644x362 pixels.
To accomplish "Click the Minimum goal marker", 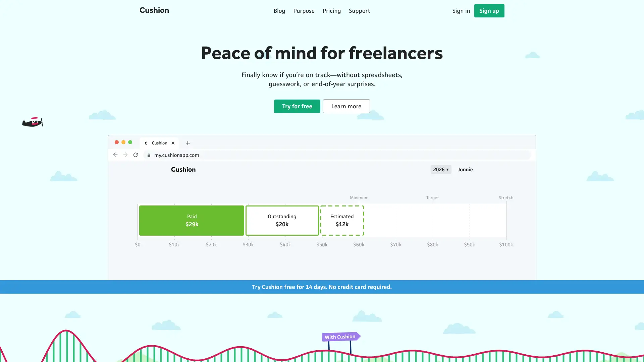I will (359, 198).
